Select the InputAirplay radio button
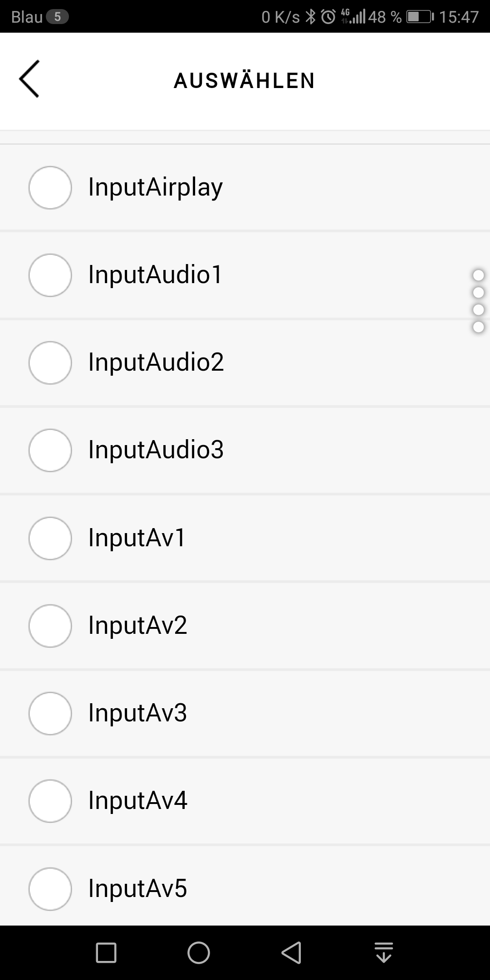 pyautogui.click(x=50, y=187)
